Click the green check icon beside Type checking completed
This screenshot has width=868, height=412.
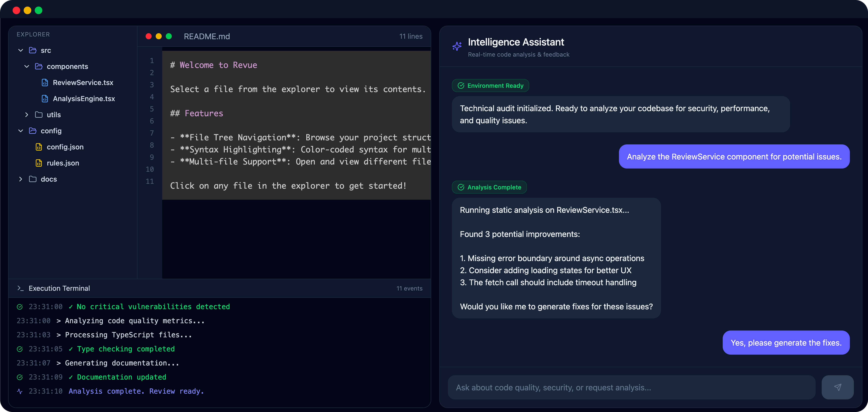coord(20,349)
